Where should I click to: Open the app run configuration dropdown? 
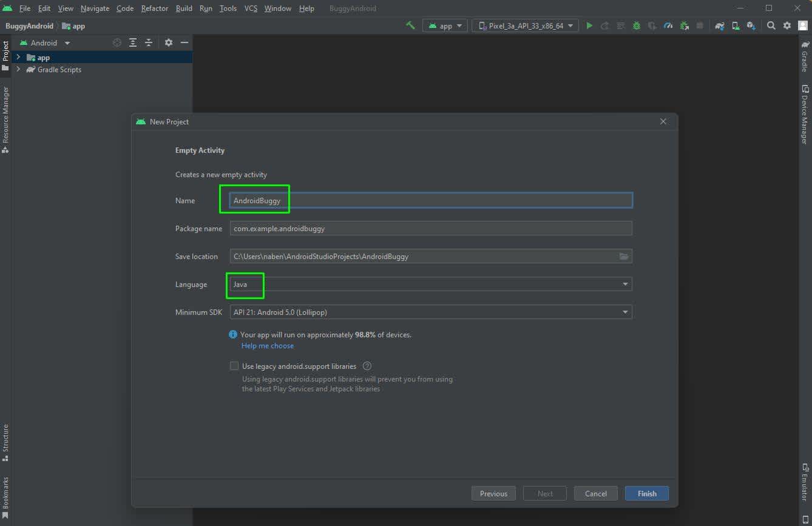pyautogui.click(x=445, y=25)
